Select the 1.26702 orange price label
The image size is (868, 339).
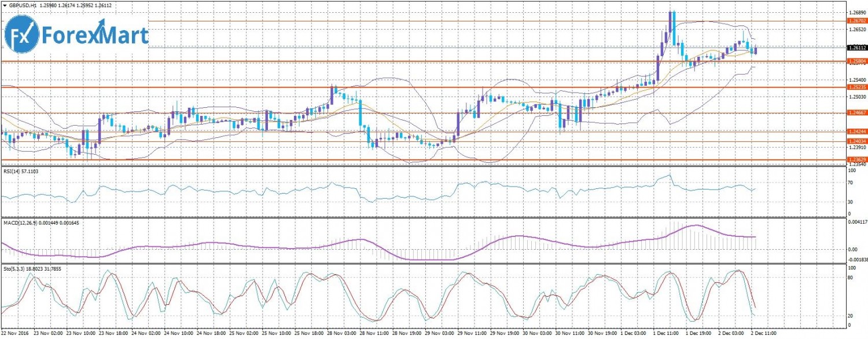coord(856,21)
